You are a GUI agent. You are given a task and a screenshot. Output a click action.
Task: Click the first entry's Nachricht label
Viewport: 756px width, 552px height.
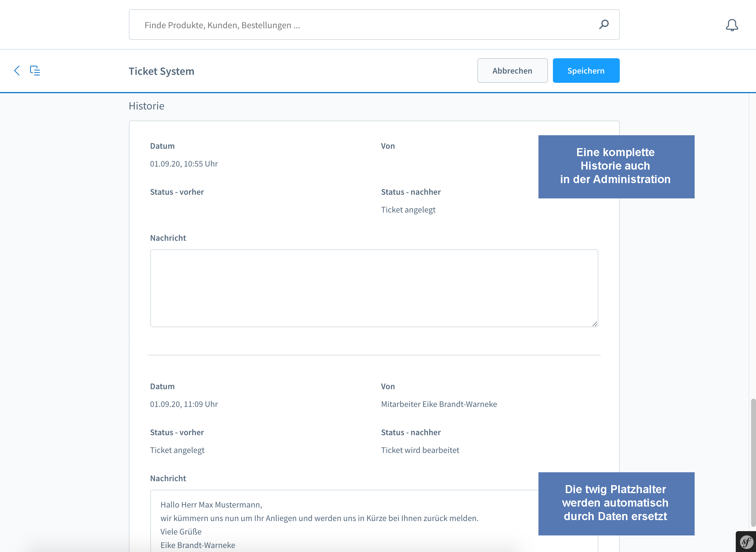tap(168, 238)
